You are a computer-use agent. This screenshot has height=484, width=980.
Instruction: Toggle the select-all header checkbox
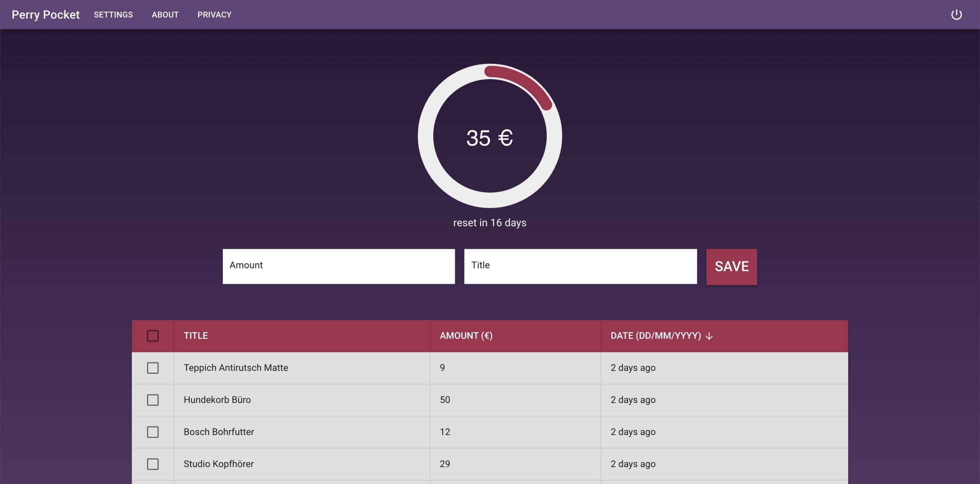153,336
